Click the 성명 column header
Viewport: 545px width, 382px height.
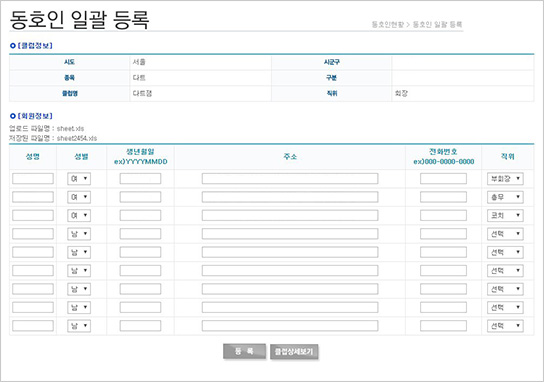(33, 157)
